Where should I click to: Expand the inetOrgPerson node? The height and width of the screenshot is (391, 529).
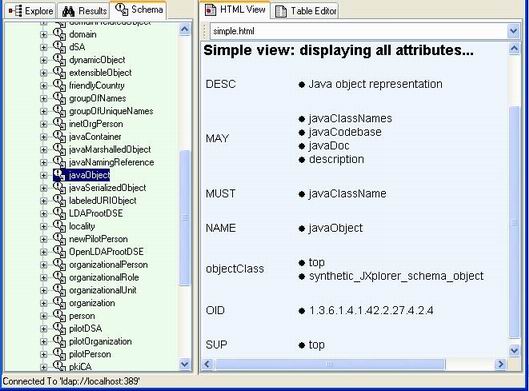click(x=44, y=124)
